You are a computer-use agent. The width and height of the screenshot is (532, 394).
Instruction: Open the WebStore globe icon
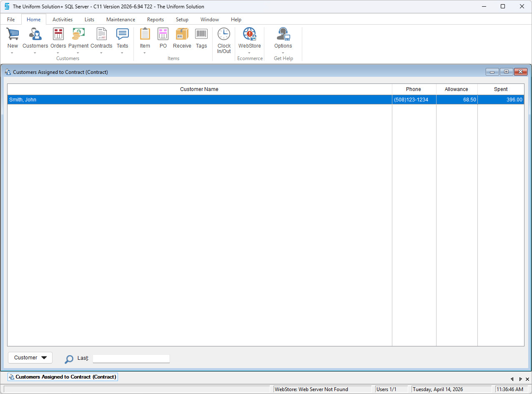pyautogui.click(x=249, y=34)
